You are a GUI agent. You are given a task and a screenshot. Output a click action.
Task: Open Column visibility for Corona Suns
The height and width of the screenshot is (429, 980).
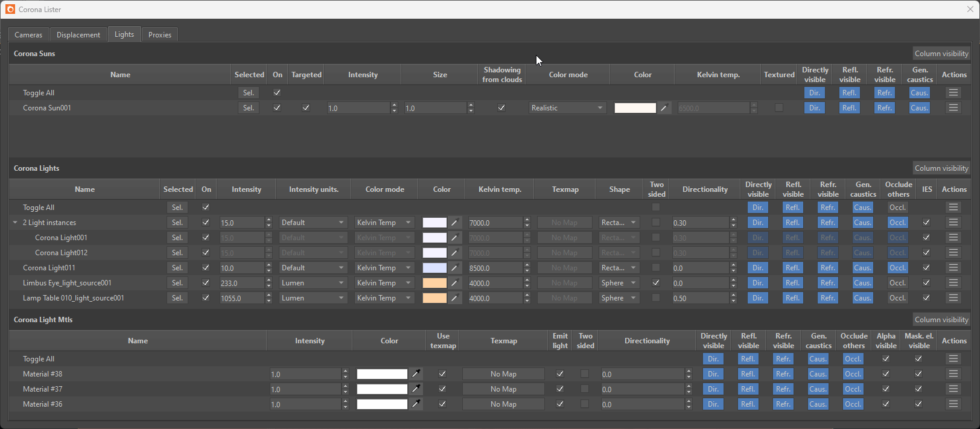coord(941,54)
